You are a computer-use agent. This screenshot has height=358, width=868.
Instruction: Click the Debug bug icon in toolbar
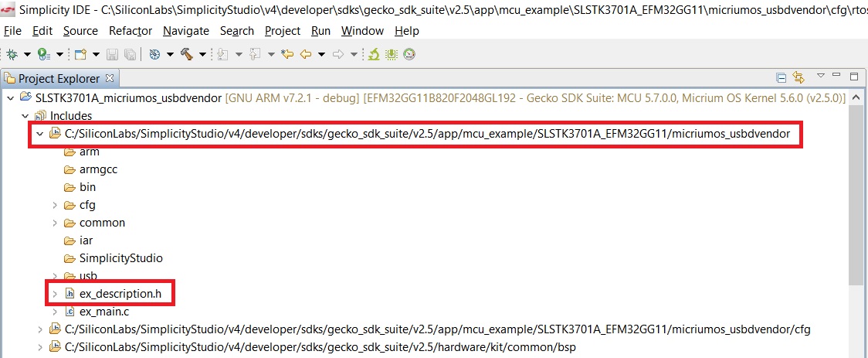[12, 54]
